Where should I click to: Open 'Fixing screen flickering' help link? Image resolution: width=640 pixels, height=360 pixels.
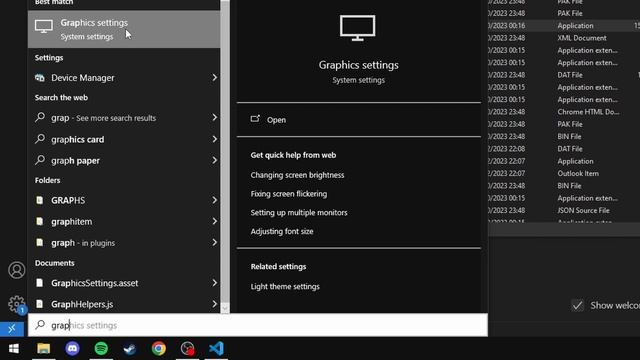(x=289, y=194)
